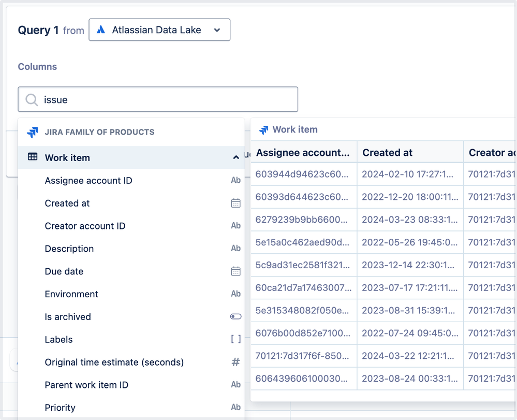Add the Parent work item ID column

[131, 385]
